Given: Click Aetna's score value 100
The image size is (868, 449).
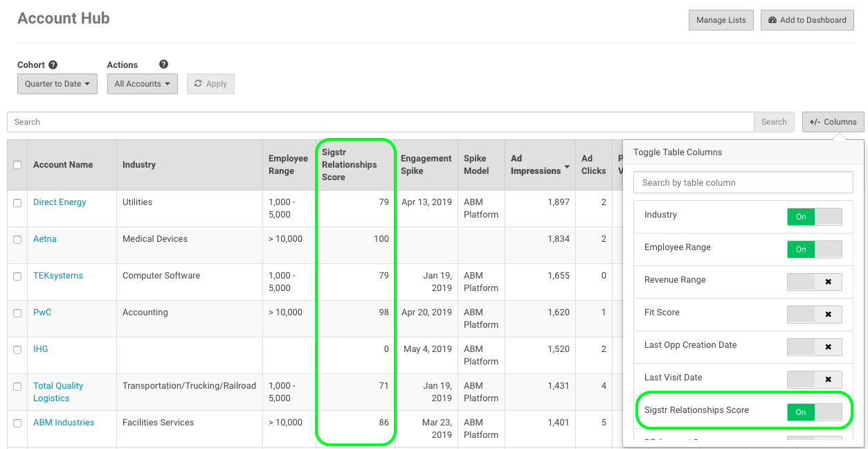Looking at the screenshot, I should pos(381,239).
